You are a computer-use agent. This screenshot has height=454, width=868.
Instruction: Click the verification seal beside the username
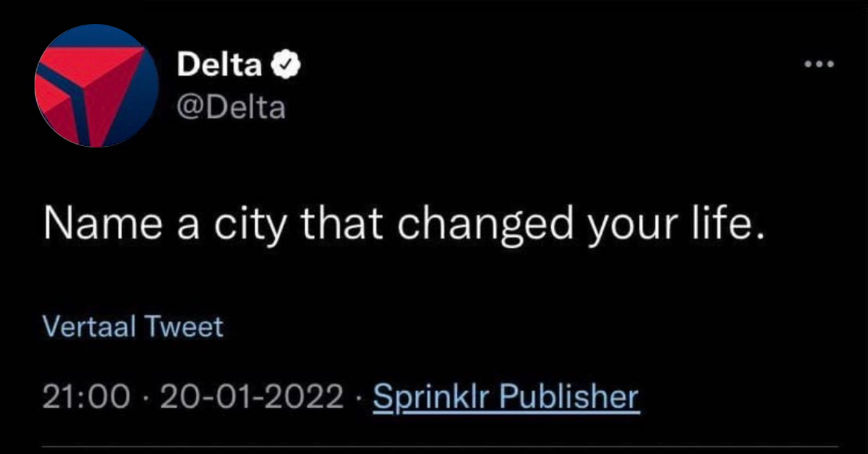(286, 64)
